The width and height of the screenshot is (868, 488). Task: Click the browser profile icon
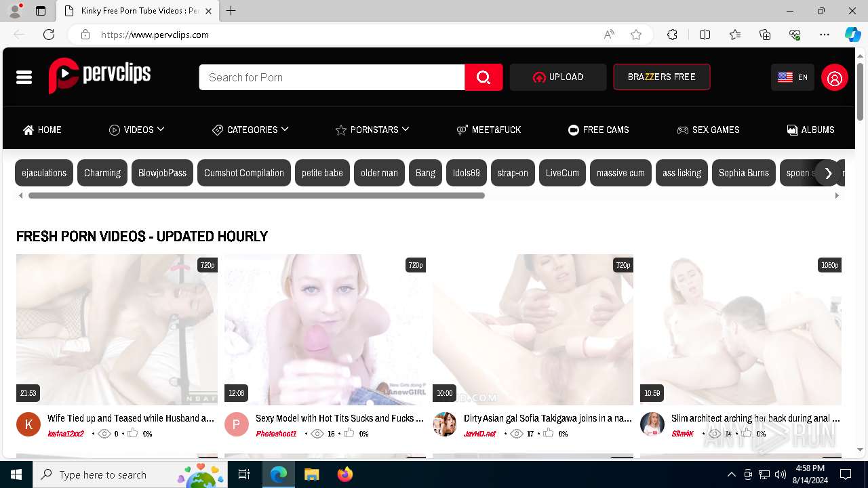(x=15, y=11)
